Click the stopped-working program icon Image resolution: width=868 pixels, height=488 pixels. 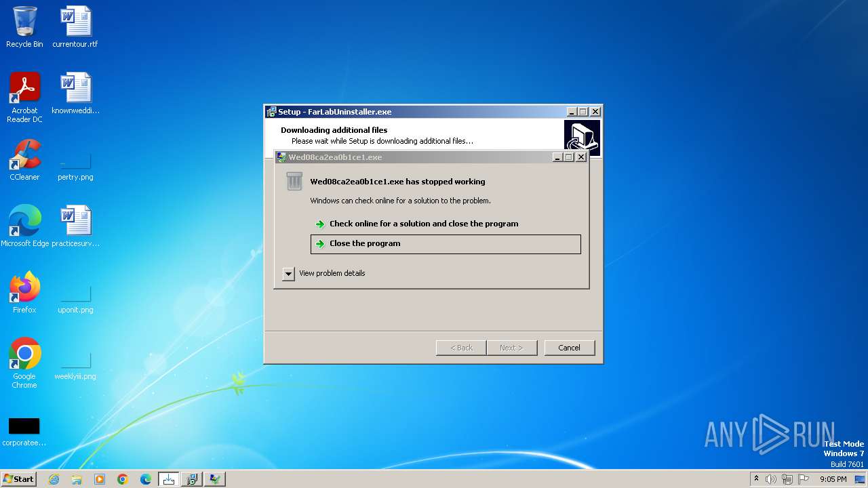(x=294, y=182)
